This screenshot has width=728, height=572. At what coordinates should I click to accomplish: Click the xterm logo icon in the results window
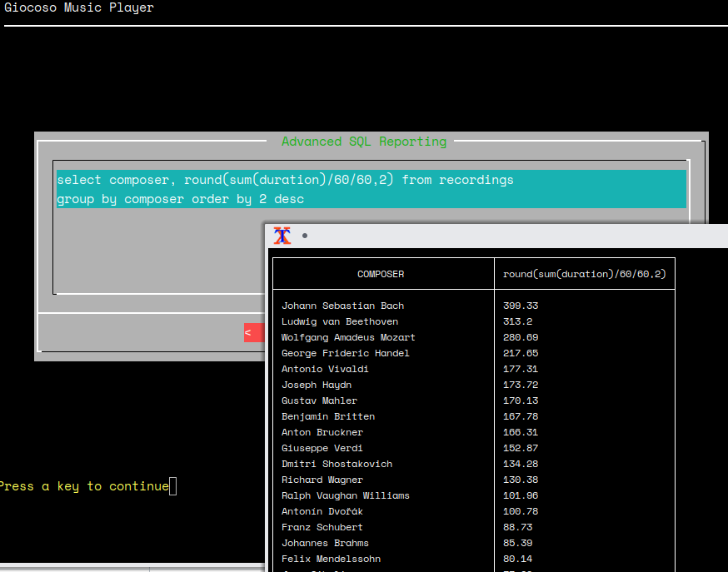tap(282, 236)
